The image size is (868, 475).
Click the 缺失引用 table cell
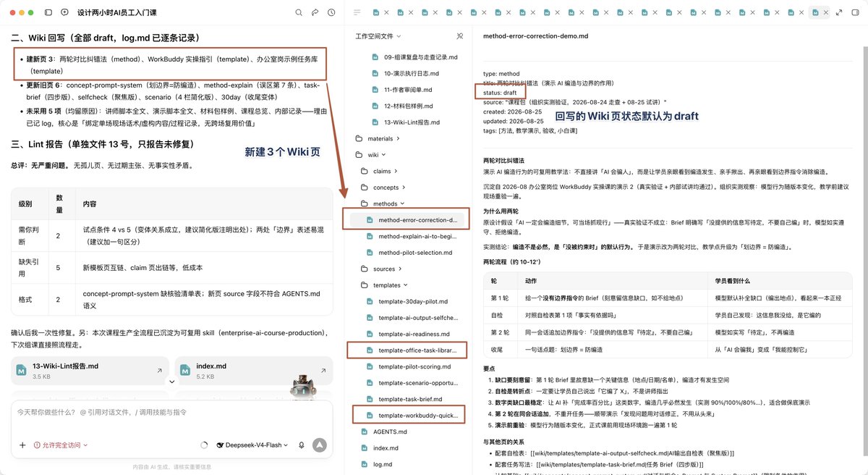30,269
